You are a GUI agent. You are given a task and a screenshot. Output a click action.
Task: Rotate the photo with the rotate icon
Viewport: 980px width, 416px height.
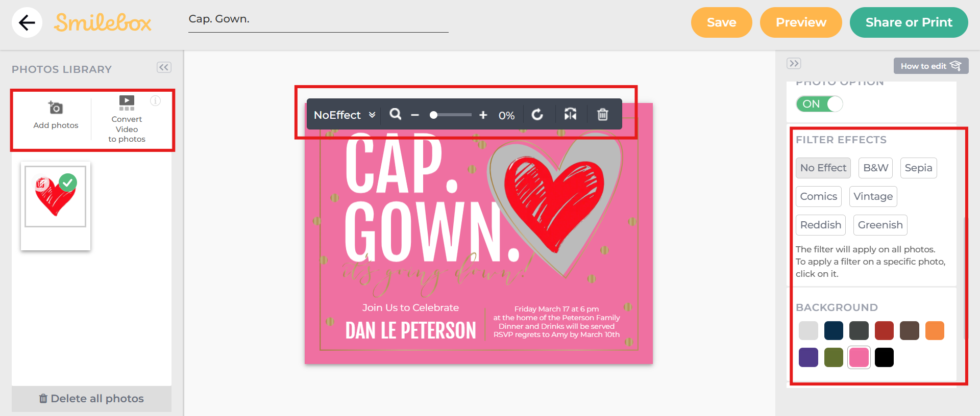pyautogui.click(x=537, y=115)
